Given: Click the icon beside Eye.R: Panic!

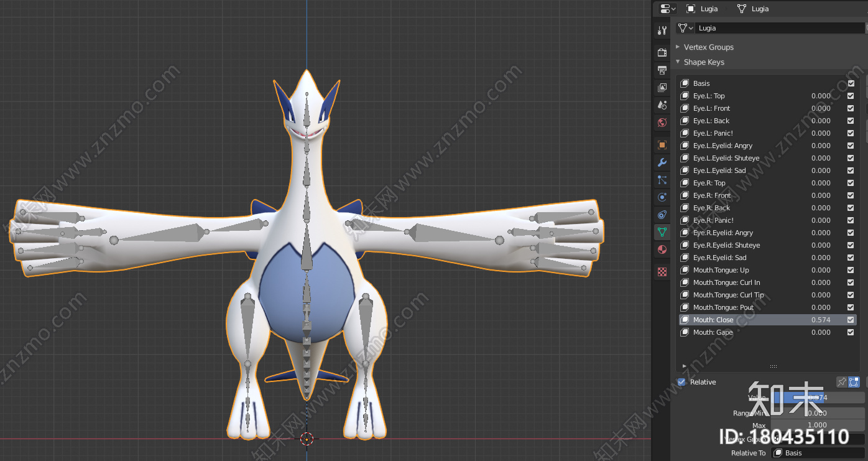Looking at the screenshot, I should (685, 220).
